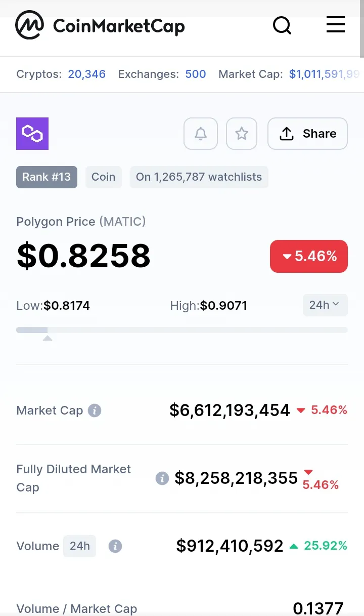Toggle the star watchlist button
The width and height of the screenshot is (364, 616).
tap(242, 134)
